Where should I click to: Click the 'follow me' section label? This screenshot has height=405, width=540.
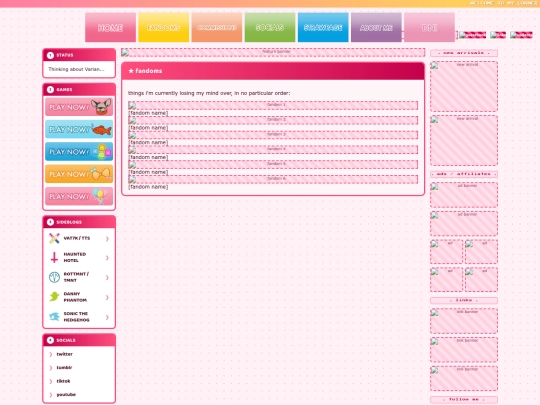tap(464, 399)
